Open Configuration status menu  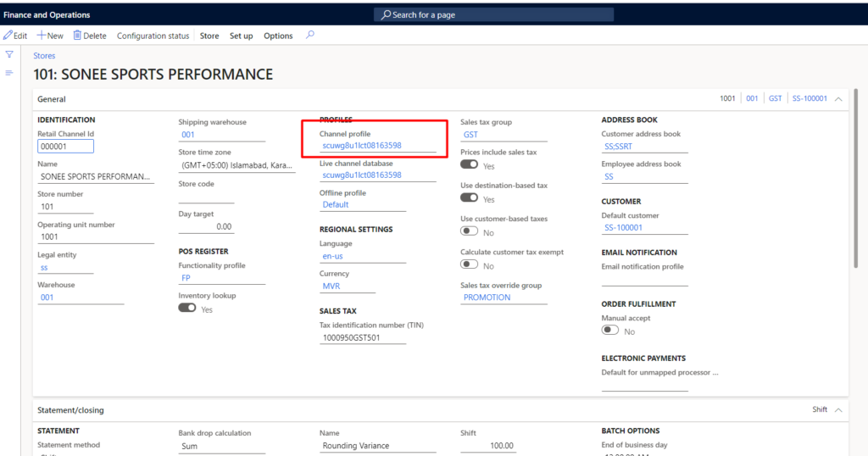(153, 36)
